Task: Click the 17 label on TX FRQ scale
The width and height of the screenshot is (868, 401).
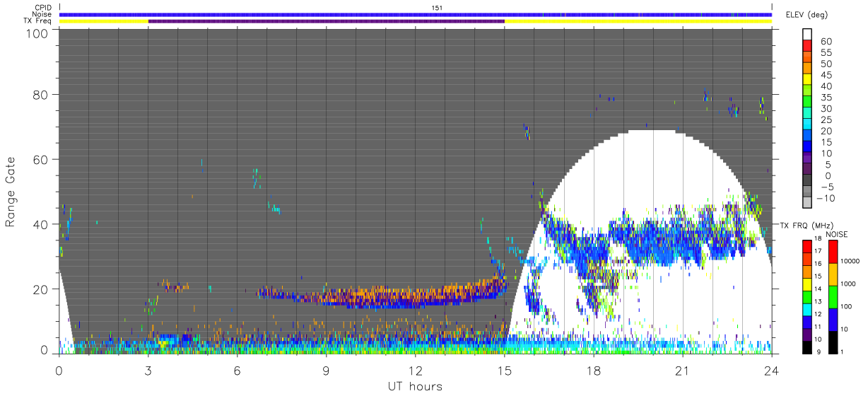Action: tap(819, 251)
